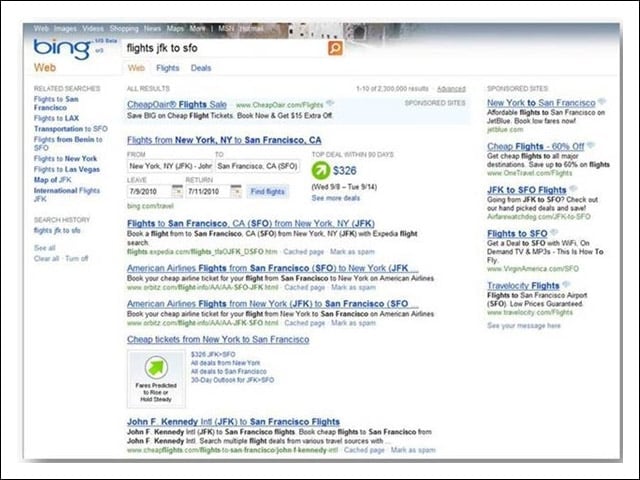
Task: Click the Return date field 7/11/2010
Action: point(208,191)
